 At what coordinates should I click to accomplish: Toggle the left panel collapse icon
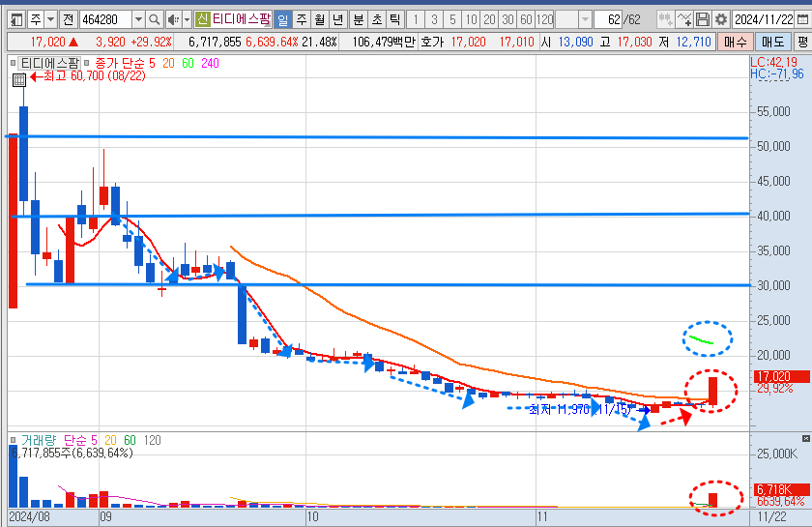[x=16, y=19]
